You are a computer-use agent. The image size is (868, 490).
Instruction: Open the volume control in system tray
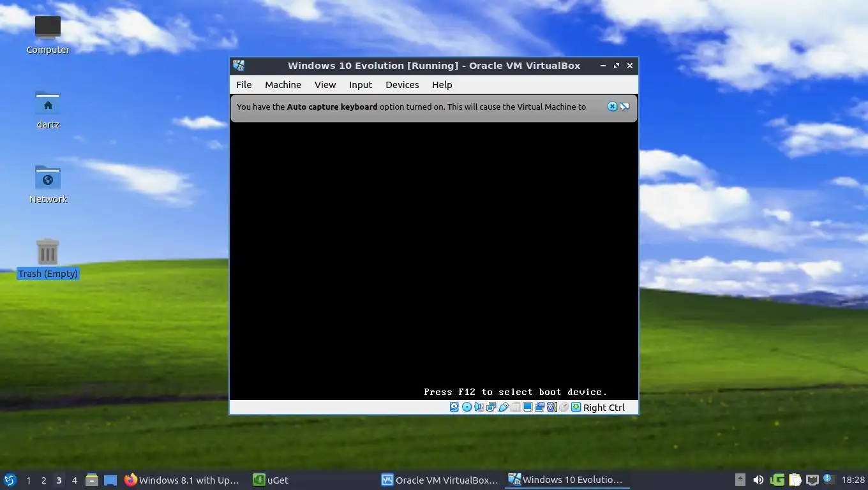[x=758, y=480]
